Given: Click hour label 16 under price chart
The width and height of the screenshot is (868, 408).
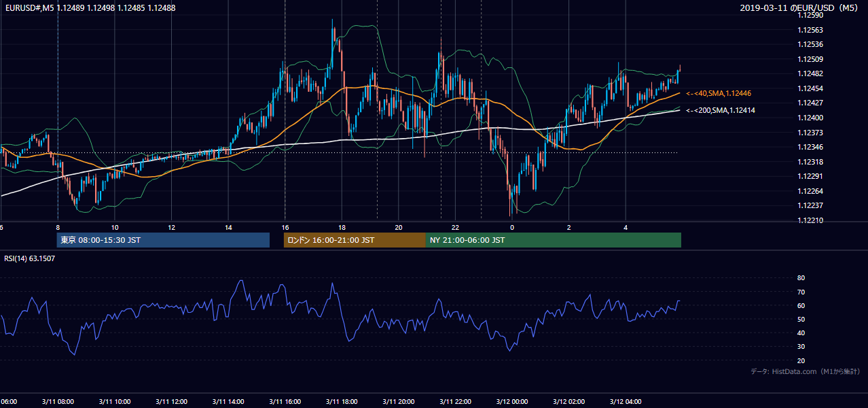Looking at the screenshot, I should click(x=285, y=227).
